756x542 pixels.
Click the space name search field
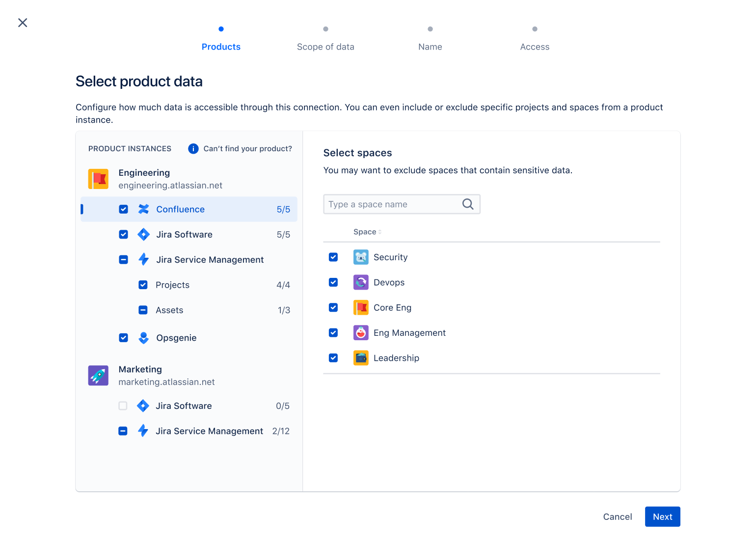click(393, 204)
